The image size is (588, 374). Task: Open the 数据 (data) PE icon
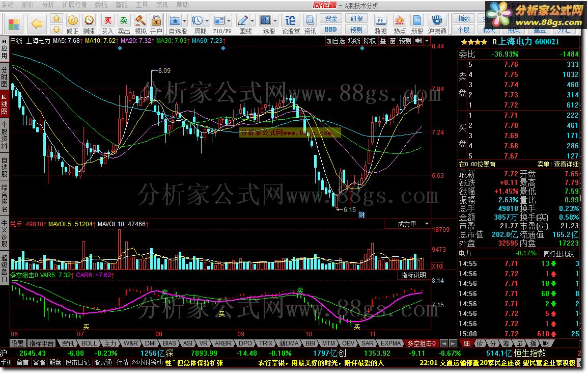[381, 24]
